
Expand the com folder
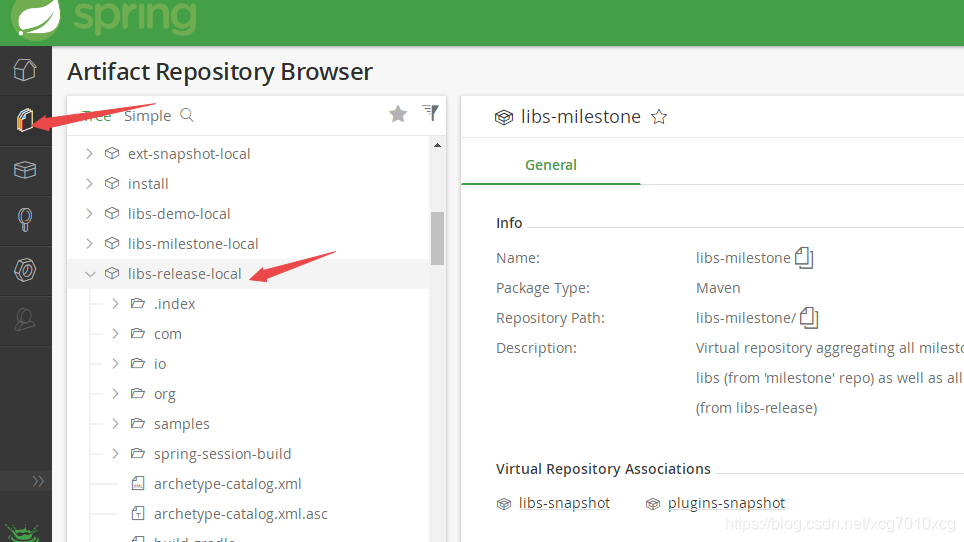(115, 334)
